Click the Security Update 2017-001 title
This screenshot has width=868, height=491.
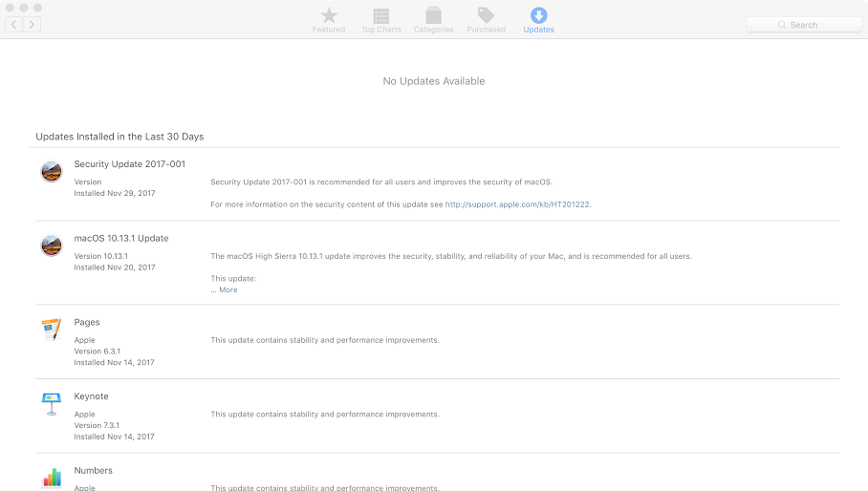[130, 164]
